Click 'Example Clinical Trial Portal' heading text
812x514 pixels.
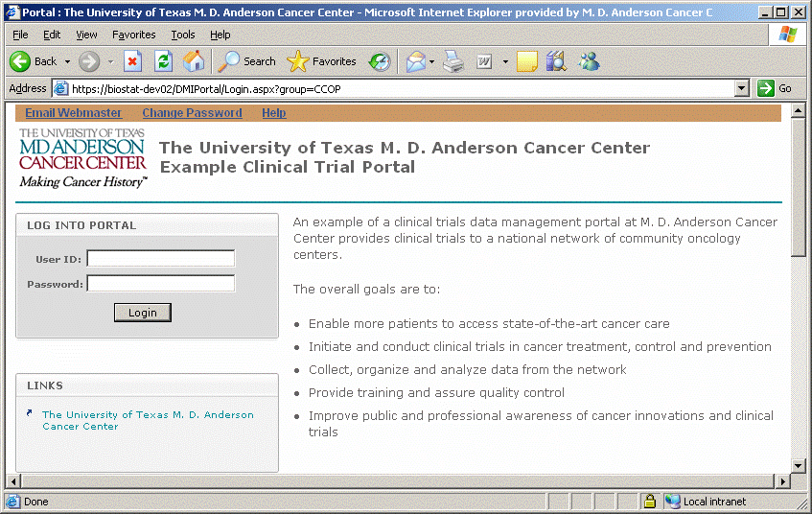288,167
